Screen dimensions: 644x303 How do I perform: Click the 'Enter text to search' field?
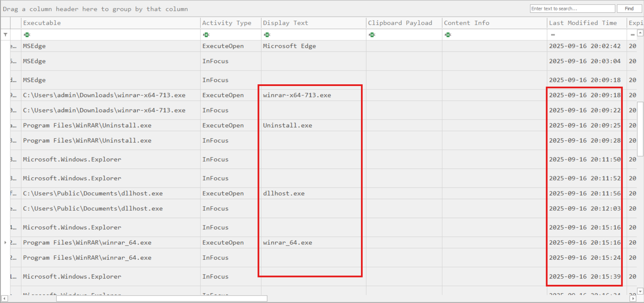point(572,9)
